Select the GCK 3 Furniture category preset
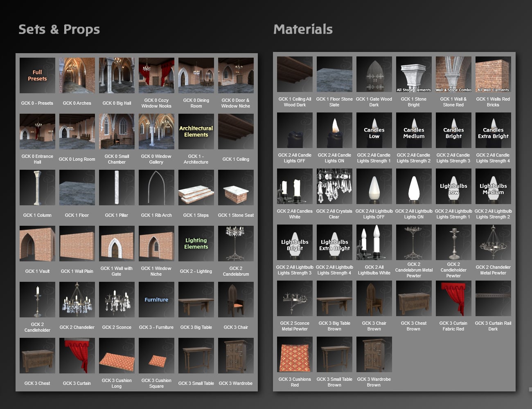Viewport: 532px width, 409px height. coord(156,299)
